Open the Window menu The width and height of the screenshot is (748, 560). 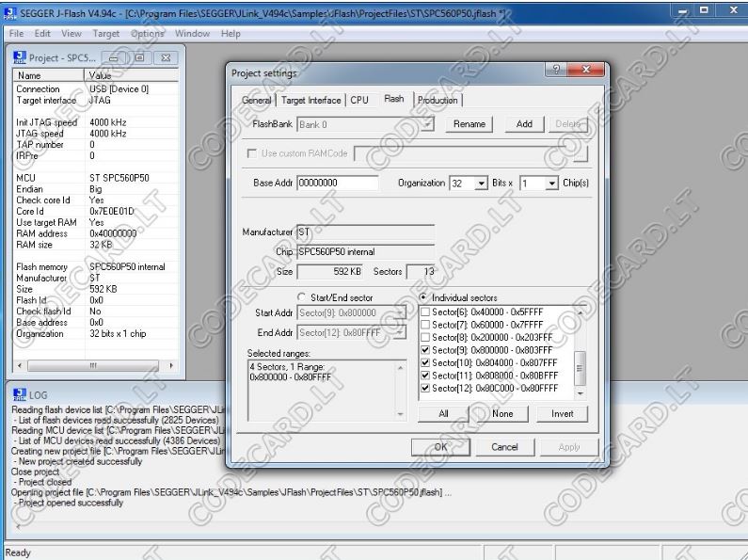pos(192,33)
